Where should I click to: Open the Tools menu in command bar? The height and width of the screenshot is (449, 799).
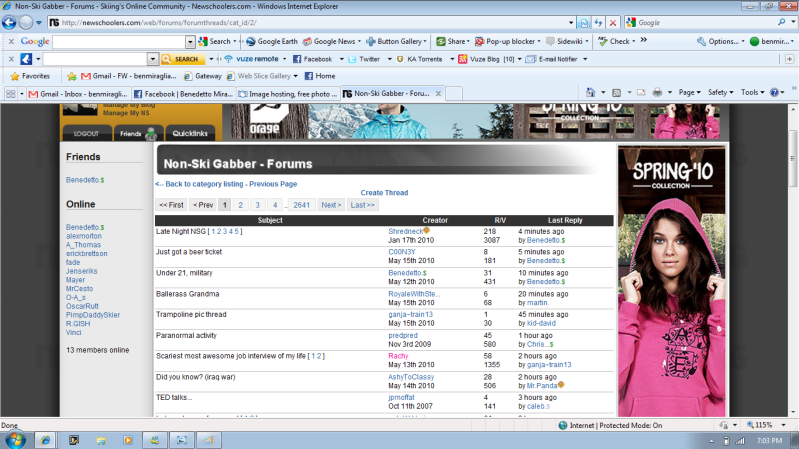point(753,92)
